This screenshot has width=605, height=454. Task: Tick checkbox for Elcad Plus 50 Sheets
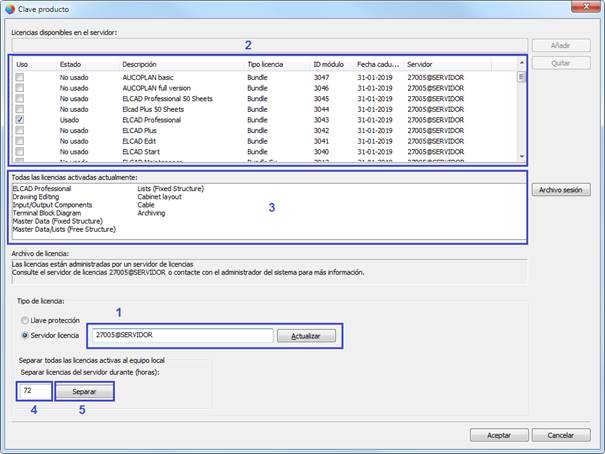[20, 109]
